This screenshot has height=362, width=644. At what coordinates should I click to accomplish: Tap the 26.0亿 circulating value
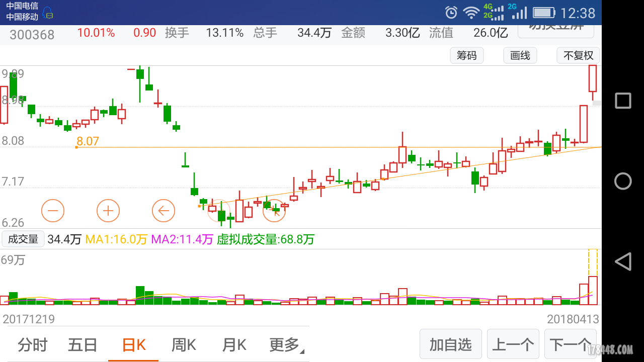click(491, 33)
